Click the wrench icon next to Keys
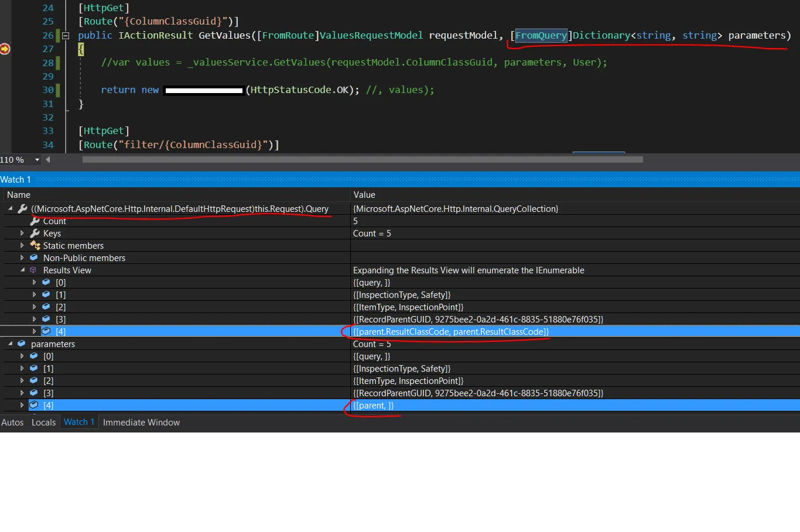 click(35, 234)
